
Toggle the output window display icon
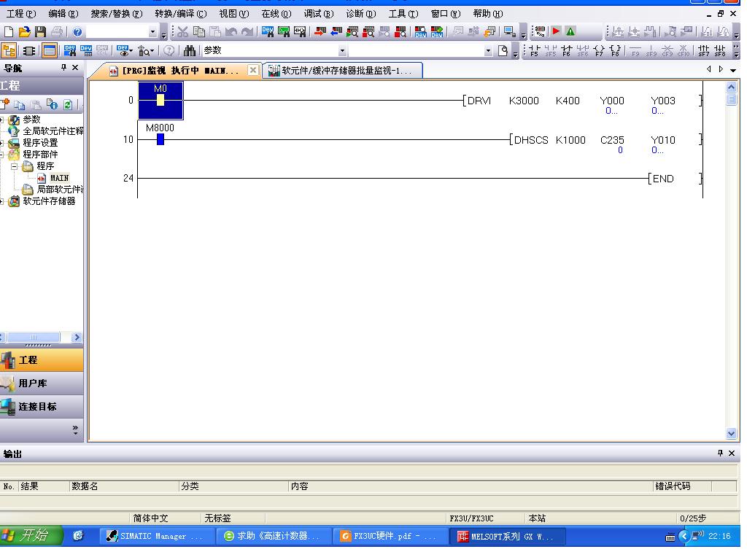[x=49, y=51]
